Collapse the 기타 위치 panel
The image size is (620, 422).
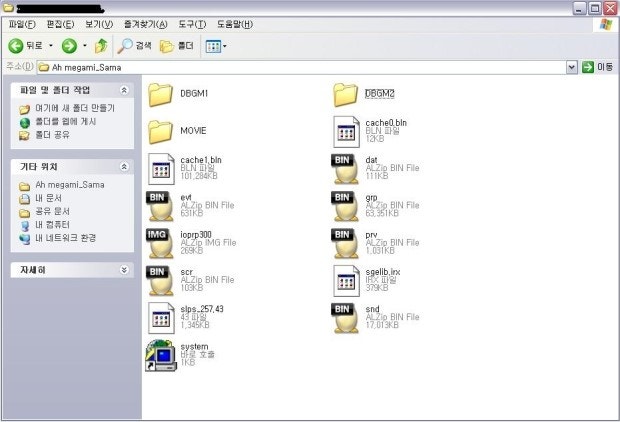[x=124, y=167]
